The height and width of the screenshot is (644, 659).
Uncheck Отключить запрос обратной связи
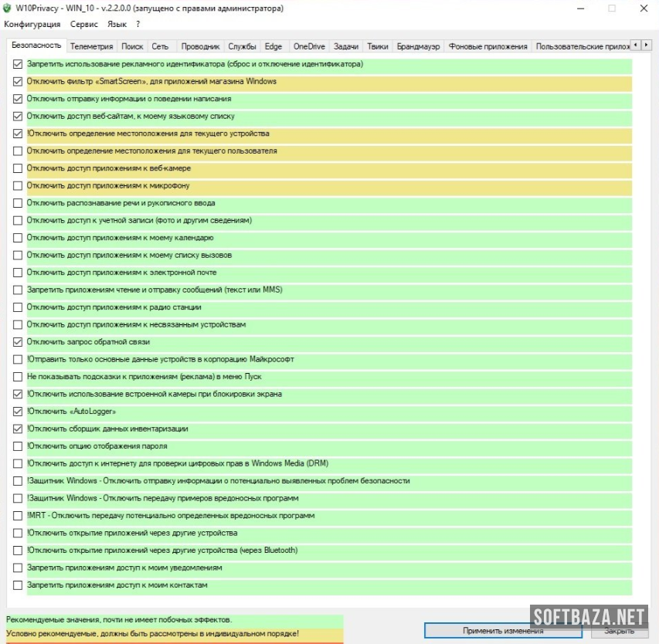point(18,342)
